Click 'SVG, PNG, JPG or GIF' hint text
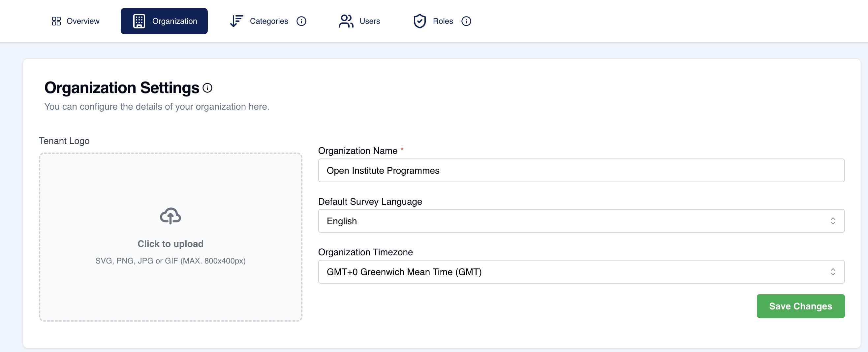The height and width of the screenshot is (352, 868). (170, 261)
